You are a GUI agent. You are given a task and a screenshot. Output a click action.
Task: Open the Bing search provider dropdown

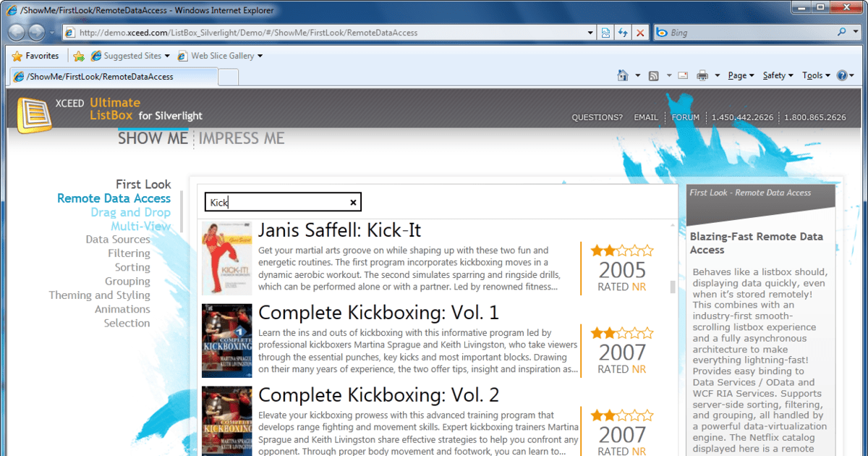856,33
